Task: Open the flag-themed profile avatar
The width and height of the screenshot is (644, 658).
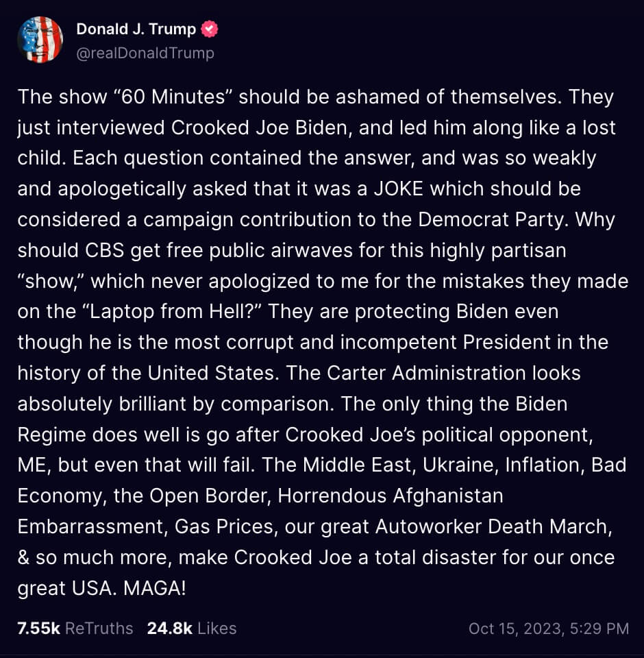Action: coord(40,40)
